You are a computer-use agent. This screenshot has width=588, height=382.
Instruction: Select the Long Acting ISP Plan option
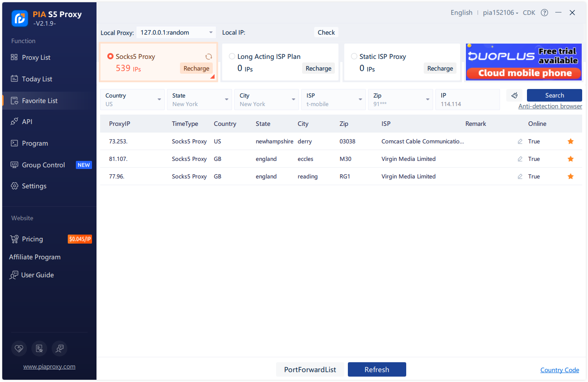tap(232, 57)
